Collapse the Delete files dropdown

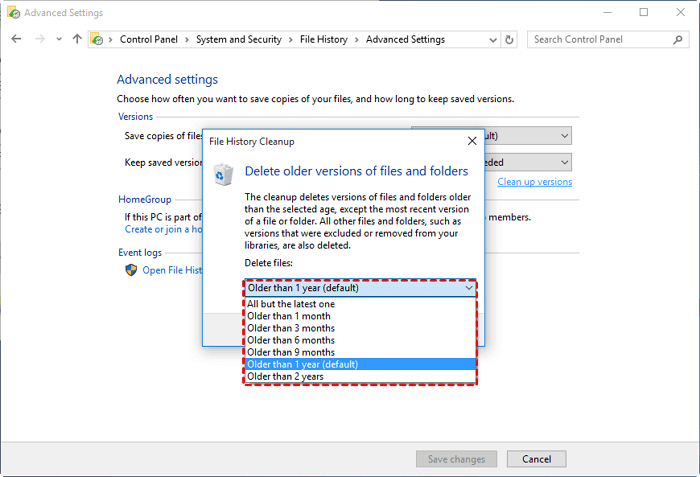[469, 288]
